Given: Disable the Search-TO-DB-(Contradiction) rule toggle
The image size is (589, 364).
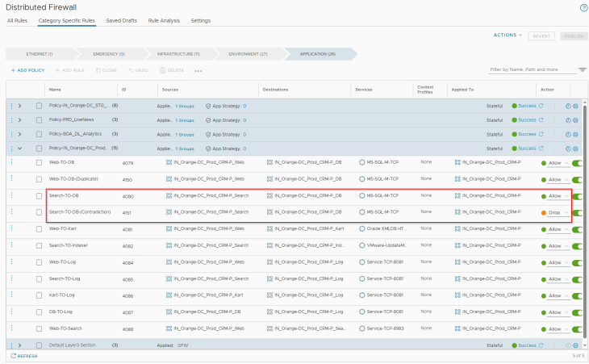Looking at the screenshot, I should tap(577, 213).
